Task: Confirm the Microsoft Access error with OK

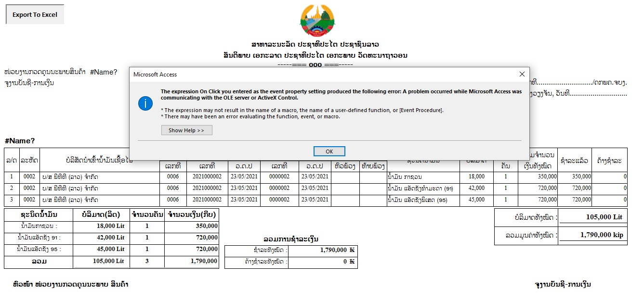Action: point(329,151)
